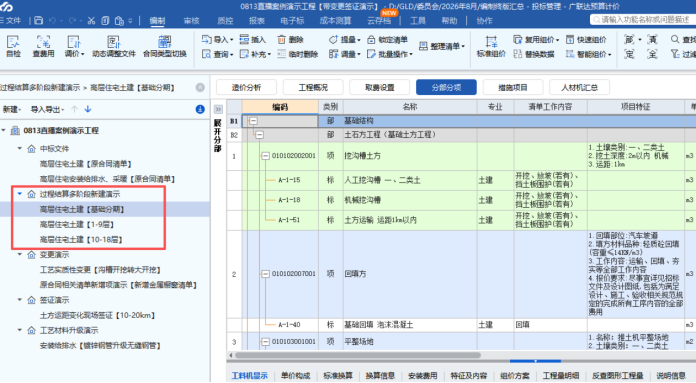Open the 批量操作 dropdown
Viewport: 696px width, 383px height.
390,54
